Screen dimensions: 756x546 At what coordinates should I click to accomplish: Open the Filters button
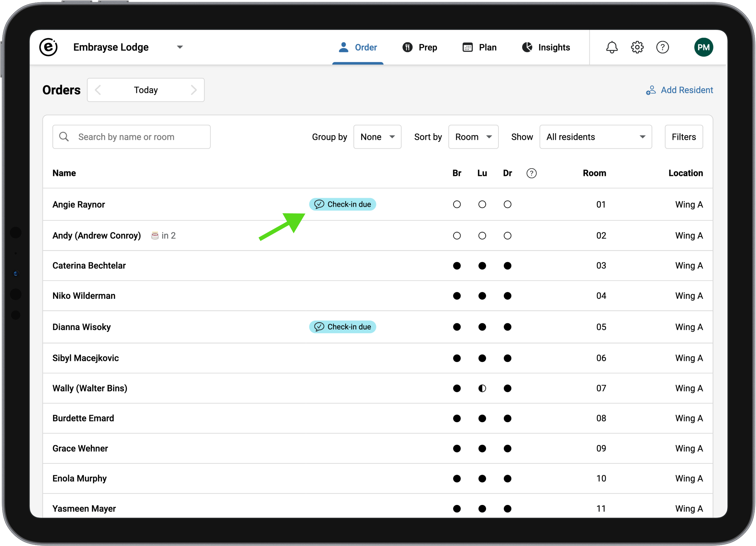[x=683, y=137]
